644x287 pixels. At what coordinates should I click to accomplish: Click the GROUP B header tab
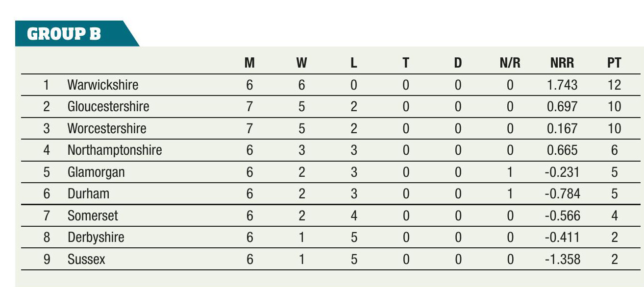click(x=64, y=34)
